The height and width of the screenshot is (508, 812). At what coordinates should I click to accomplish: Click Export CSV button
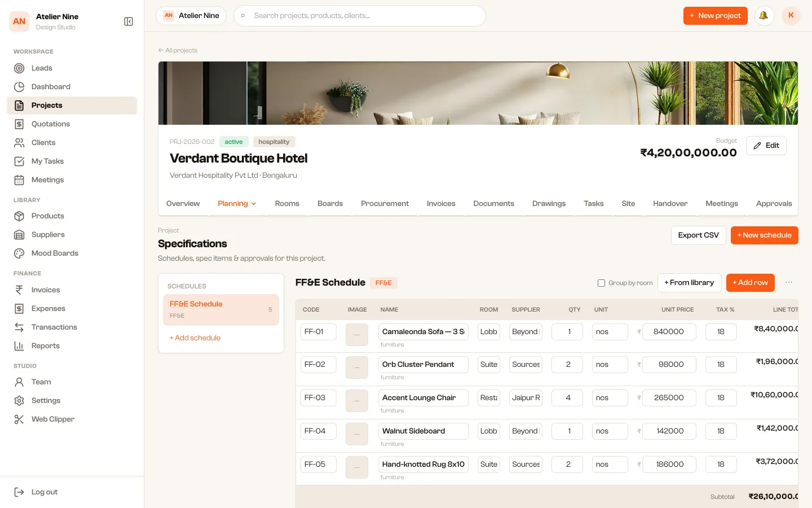698,235
